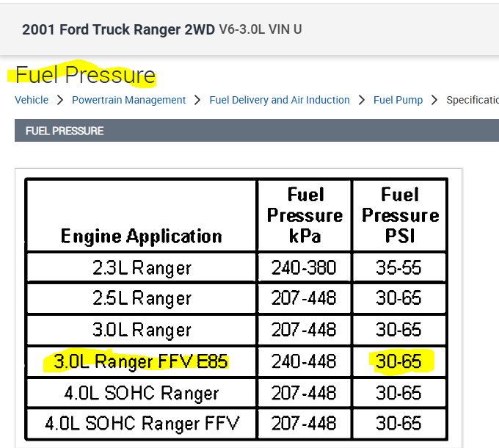Click the Engine Application column header
This screenshot has width=499, height=448.
pyautogui.click(x=141, y=236)
